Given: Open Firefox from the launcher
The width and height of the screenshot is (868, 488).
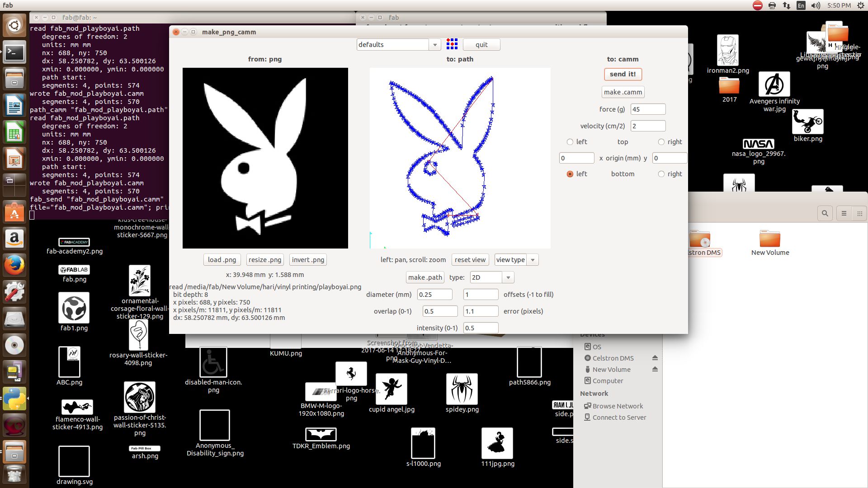Looking at the screenshot, I should (x=14, y=265).
